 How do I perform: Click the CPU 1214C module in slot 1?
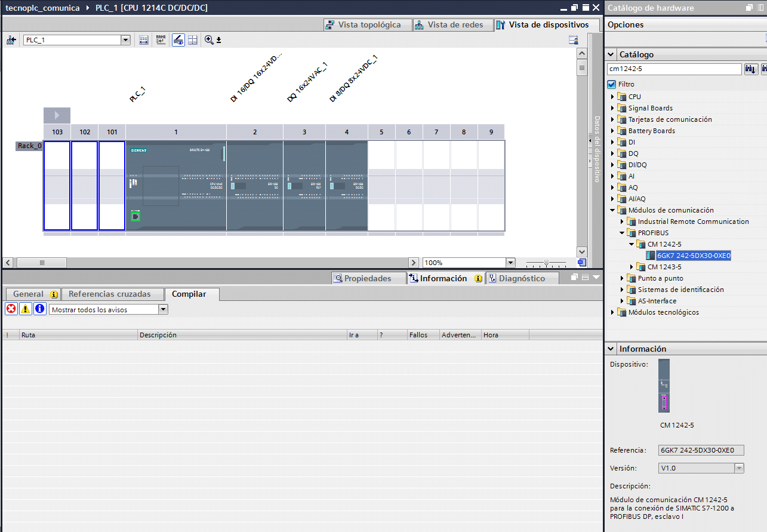pos(175,186)
